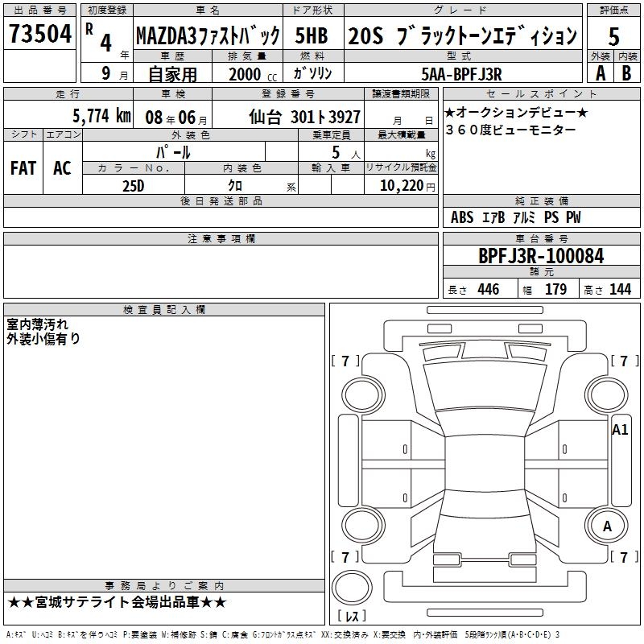Click header セールスポイント
Screen dimensions: 644x644
pos(541,93)
